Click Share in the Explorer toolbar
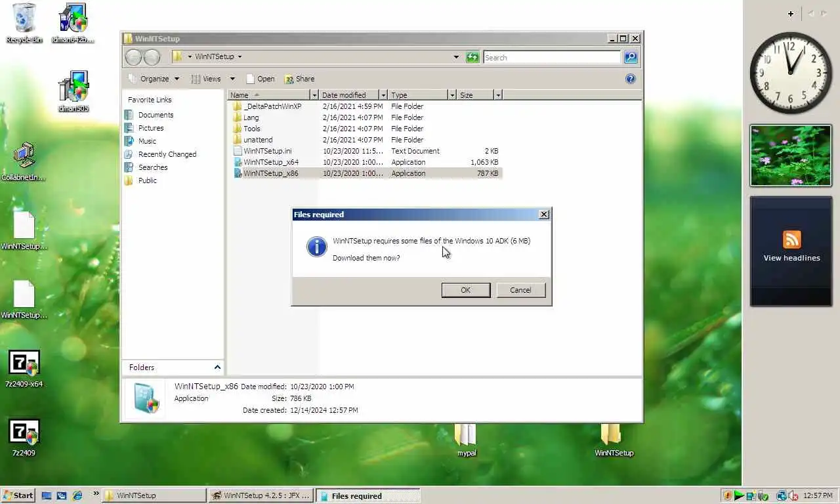Image resolution: width=840 pixels, height=504 pixels. coord(299,79)
